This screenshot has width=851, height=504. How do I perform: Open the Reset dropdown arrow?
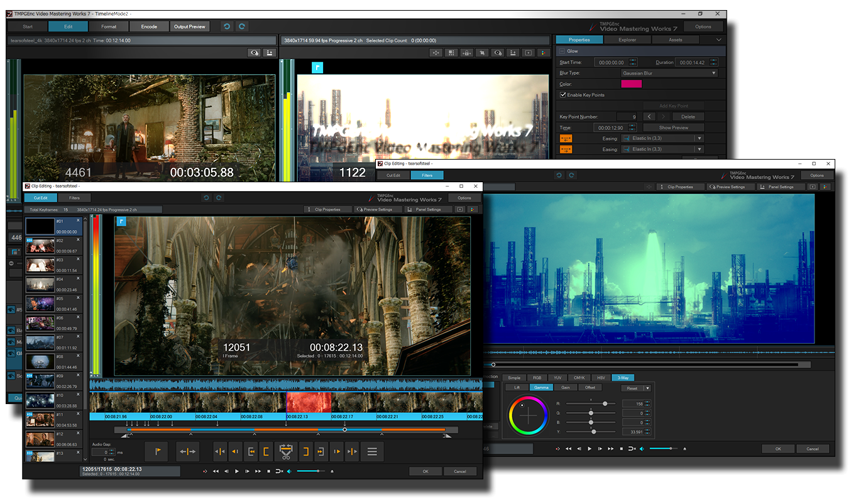[x=647, y=388]
